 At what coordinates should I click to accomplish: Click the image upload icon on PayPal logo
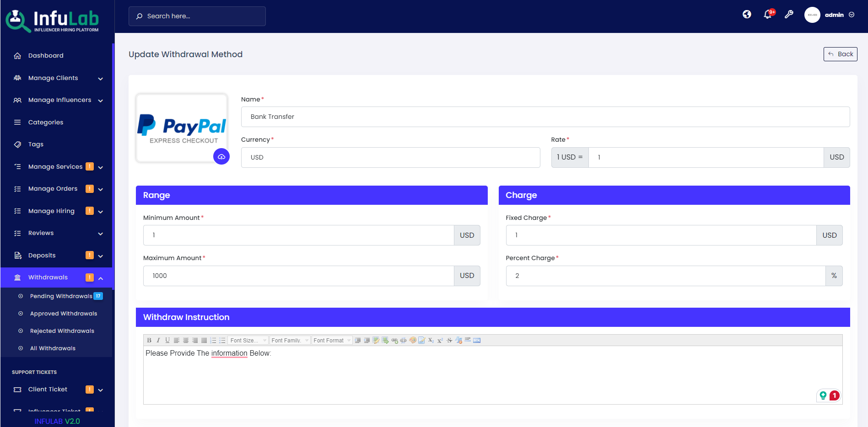[x=221, y=156]
